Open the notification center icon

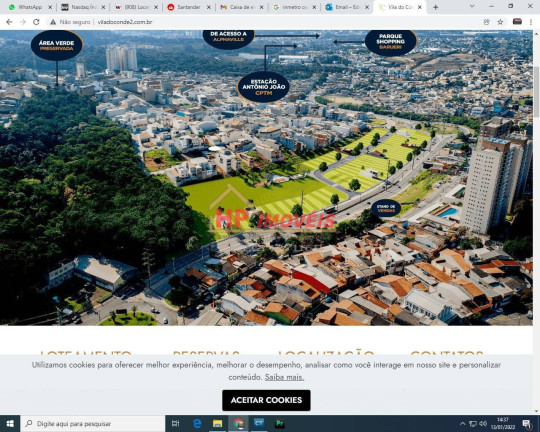pyautogui.click(x=527, y=423)
